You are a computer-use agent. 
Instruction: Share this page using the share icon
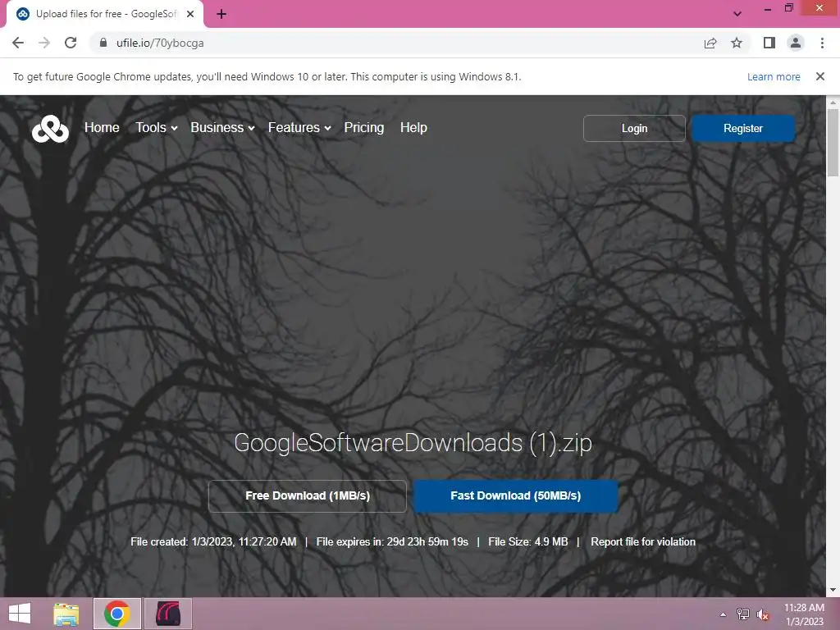(x=710, y=43)
